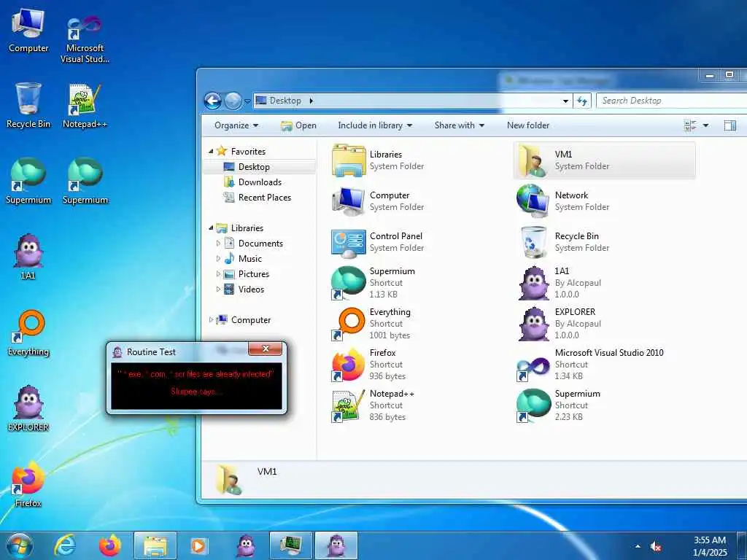Select Recycle Bin item in Explorer file list

tap(605, 242)
